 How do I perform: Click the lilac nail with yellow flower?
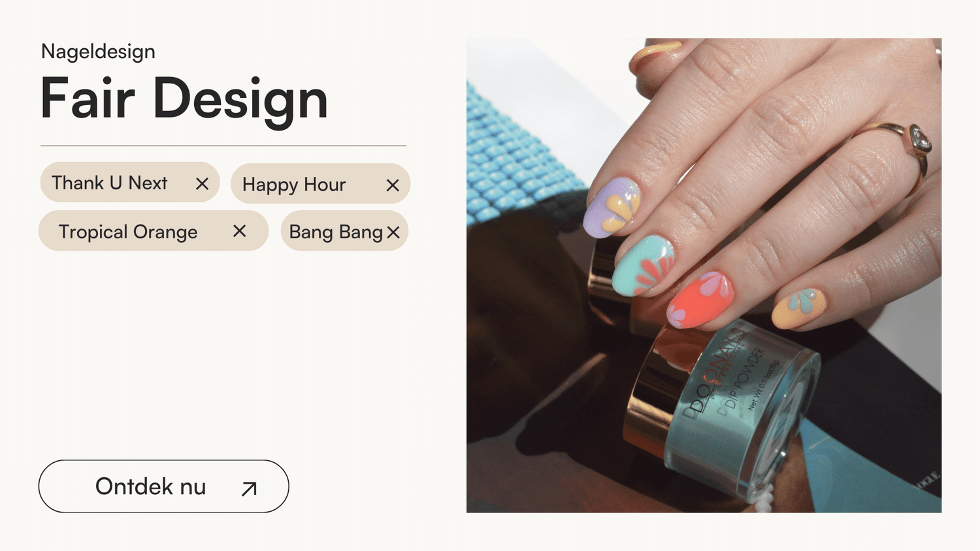(612, 206)
